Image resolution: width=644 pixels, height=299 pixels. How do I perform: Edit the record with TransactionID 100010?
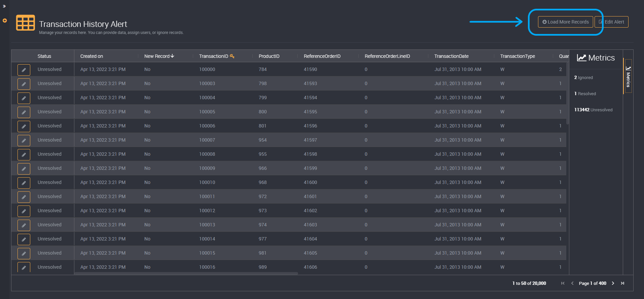24,183
